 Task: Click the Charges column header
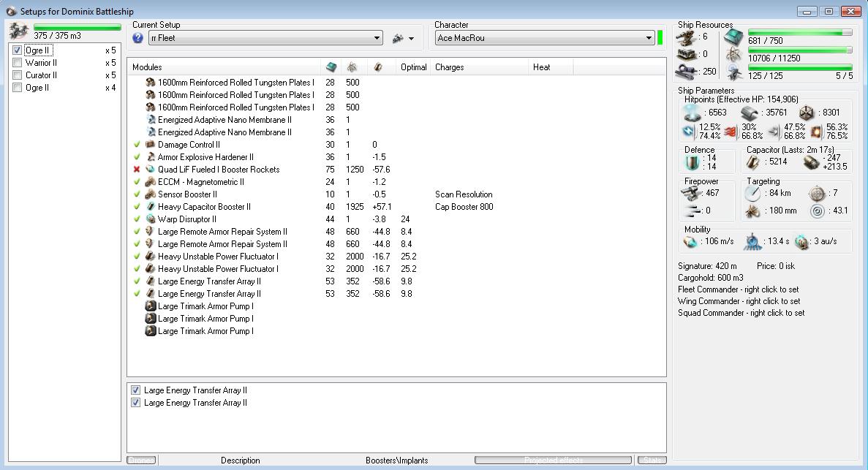click(480, 67)
